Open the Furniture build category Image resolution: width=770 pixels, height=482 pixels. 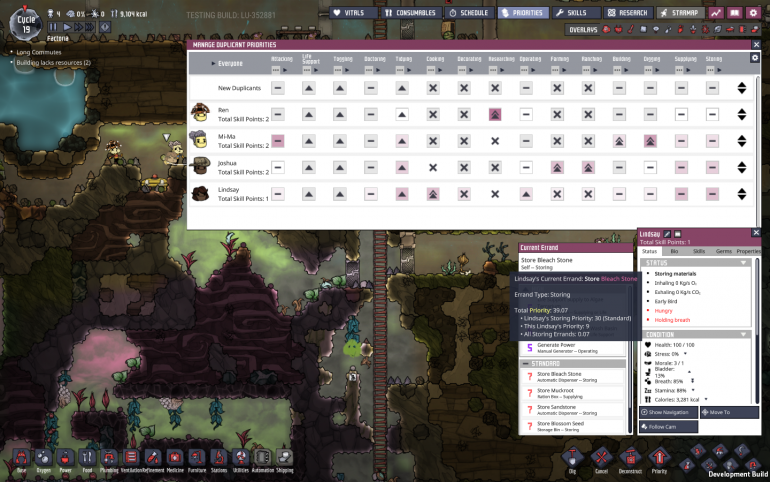pos(196,458)
